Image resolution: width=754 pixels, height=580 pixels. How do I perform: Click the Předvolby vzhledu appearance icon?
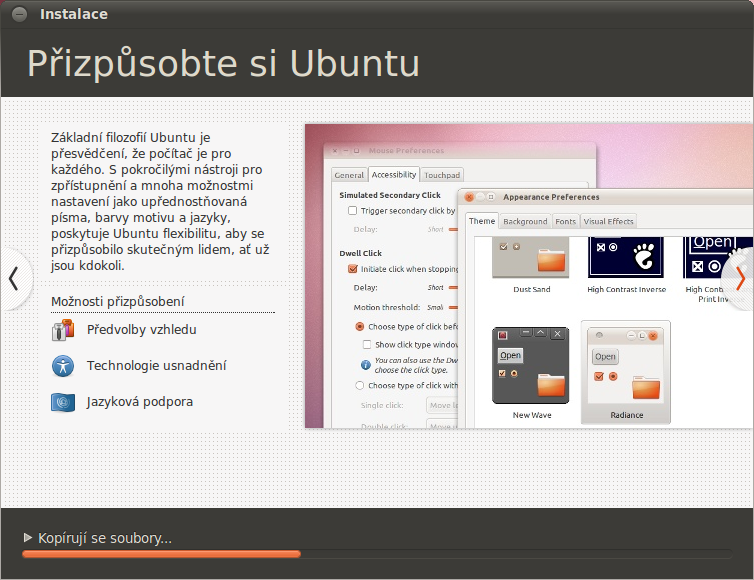point(63,330)
